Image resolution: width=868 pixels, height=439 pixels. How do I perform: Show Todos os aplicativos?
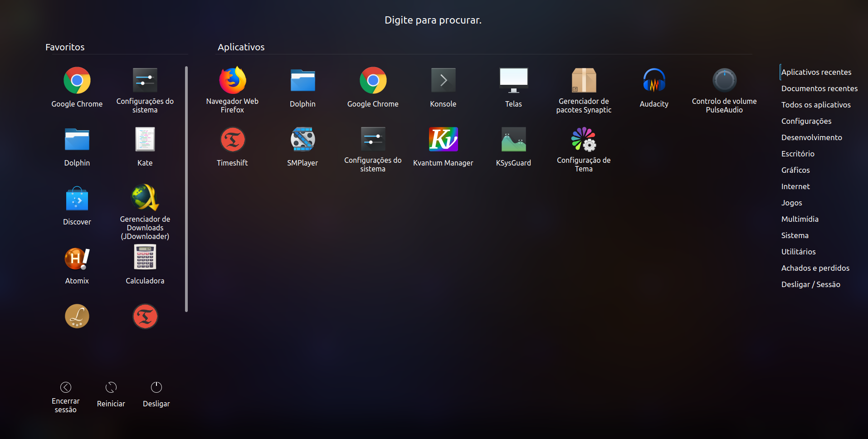point(816,105)
